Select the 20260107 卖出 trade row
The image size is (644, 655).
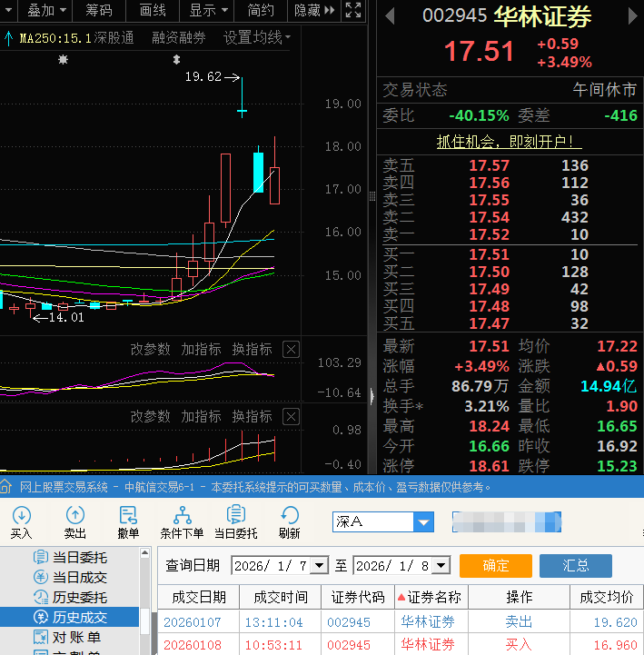point(401,622)
